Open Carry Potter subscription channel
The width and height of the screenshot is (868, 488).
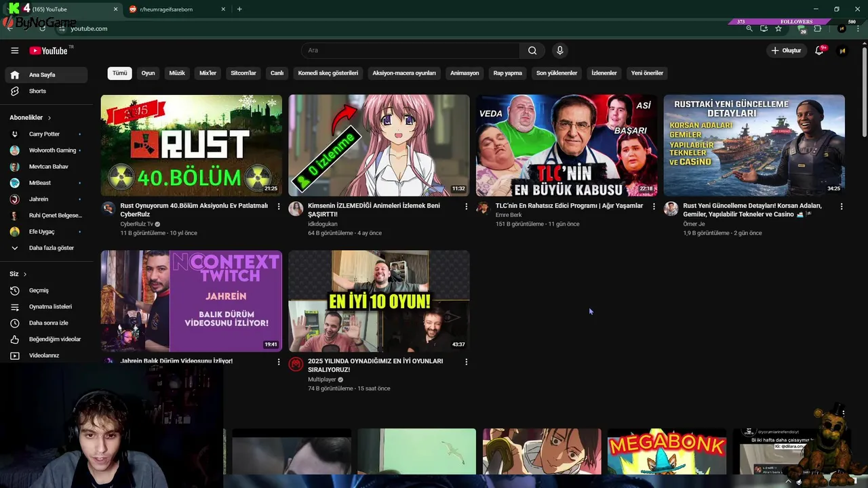click(47, 134)
